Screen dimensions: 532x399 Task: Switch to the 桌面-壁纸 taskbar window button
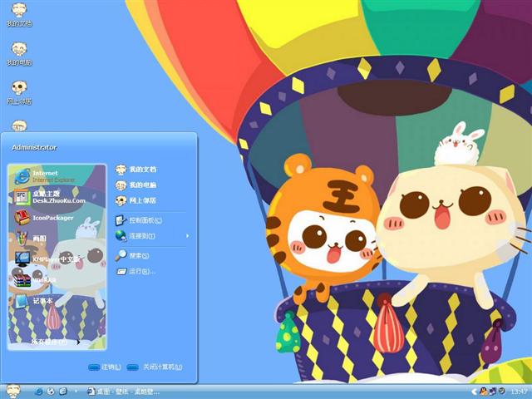pos(123,392)
